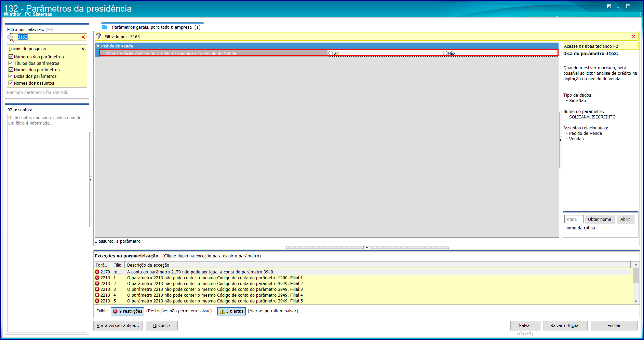Select exception text ending 'parâmetro 1200. Filial 1'

215,278
